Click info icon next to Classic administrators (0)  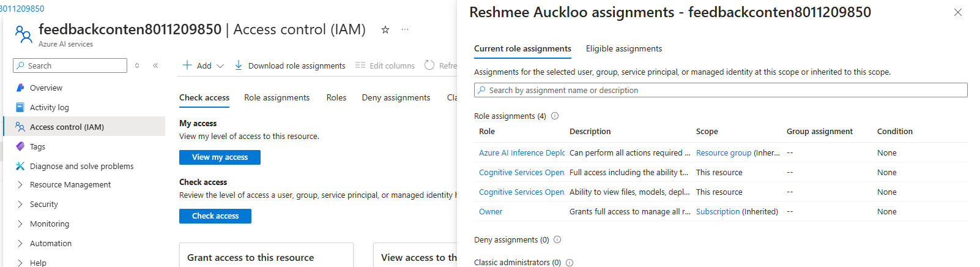click(570, 262)
